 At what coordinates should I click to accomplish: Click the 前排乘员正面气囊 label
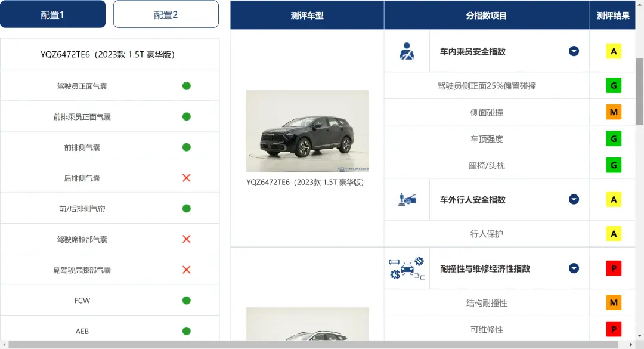(x=82, y=117)
